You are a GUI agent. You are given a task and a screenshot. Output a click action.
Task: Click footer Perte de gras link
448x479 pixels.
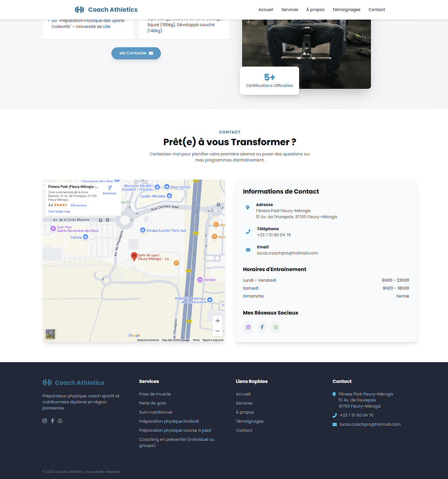click(152, 403)
